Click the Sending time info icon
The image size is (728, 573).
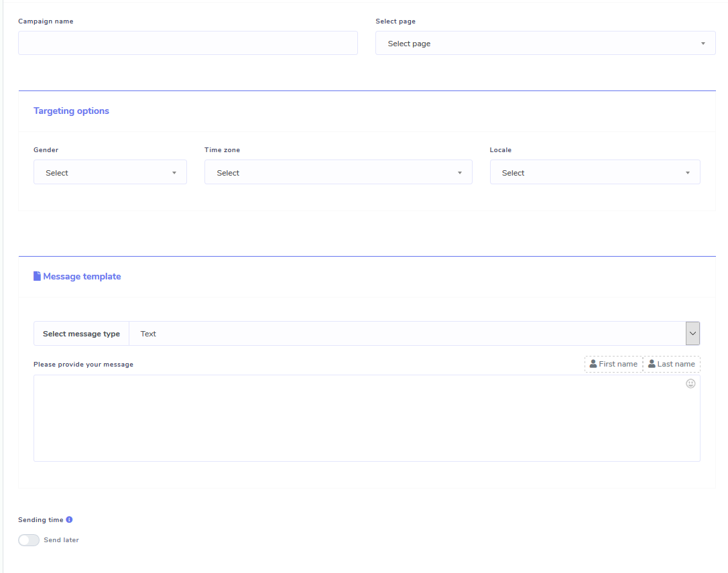point(69,519)
